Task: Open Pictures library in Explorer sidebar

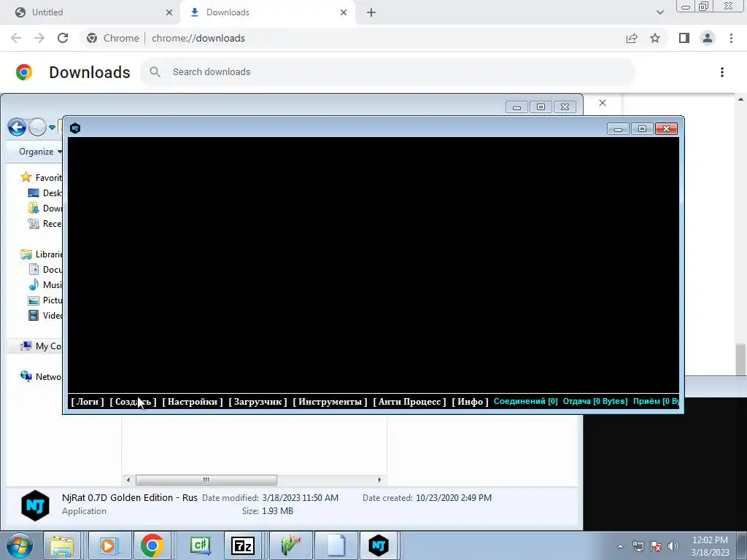Action: click(45, 300)
